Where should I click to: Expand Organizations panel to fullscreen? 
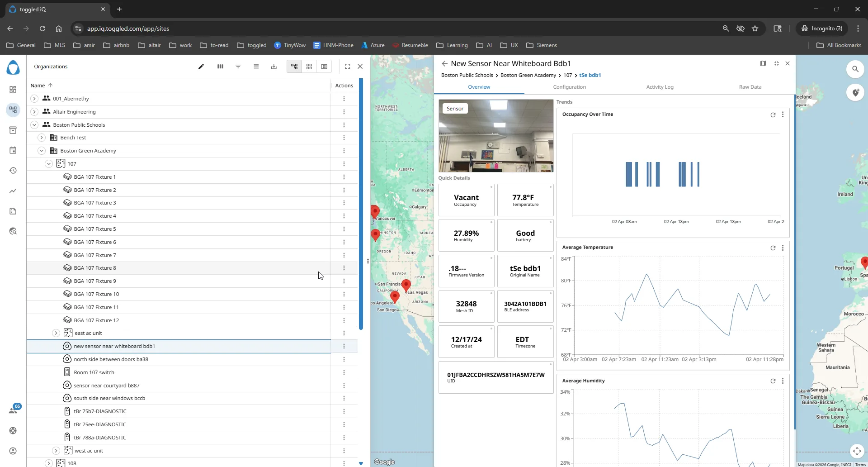347,67
